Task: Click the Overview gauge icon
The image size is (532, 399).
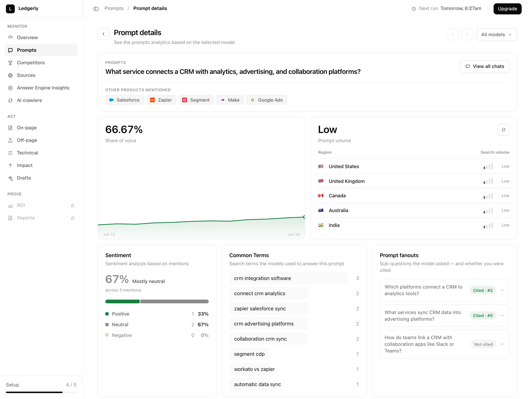Action: 10,37
